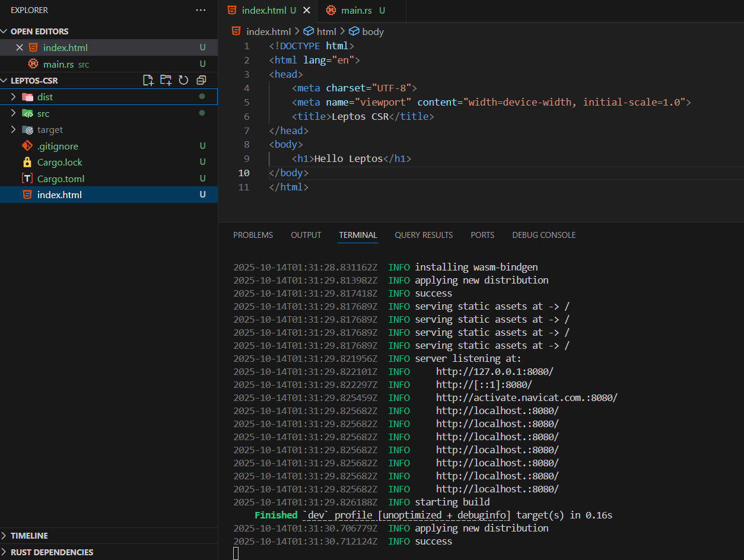Collapse all folders in Explorer
This screenshot has width=744, height=560.
[201, 80]
